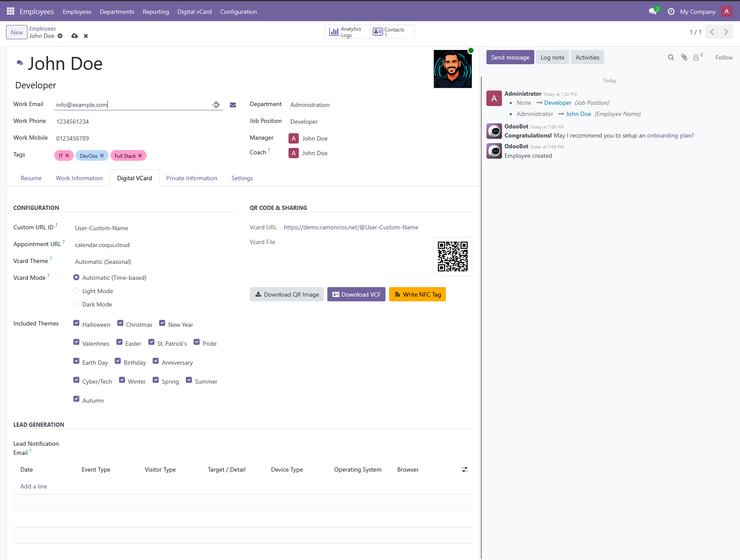
Task: Open the Coach selection field
Action: pos(380,153)
